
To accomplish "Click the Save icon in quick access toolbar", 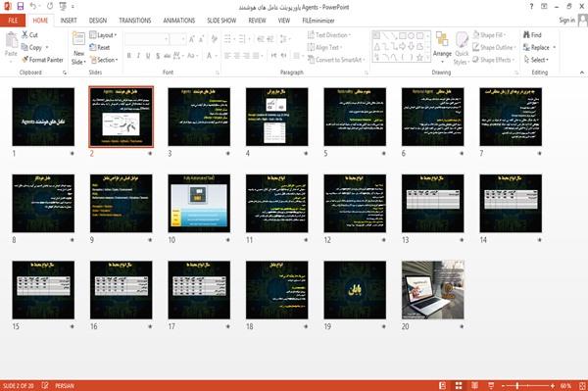I will pos(21,6).
